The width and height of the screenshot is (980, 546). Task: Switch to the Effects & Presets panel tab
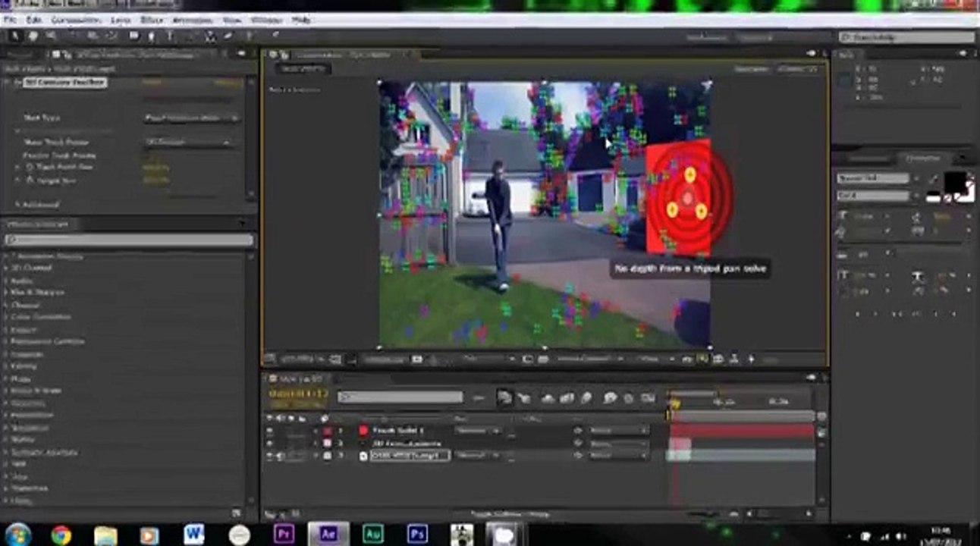38,224
